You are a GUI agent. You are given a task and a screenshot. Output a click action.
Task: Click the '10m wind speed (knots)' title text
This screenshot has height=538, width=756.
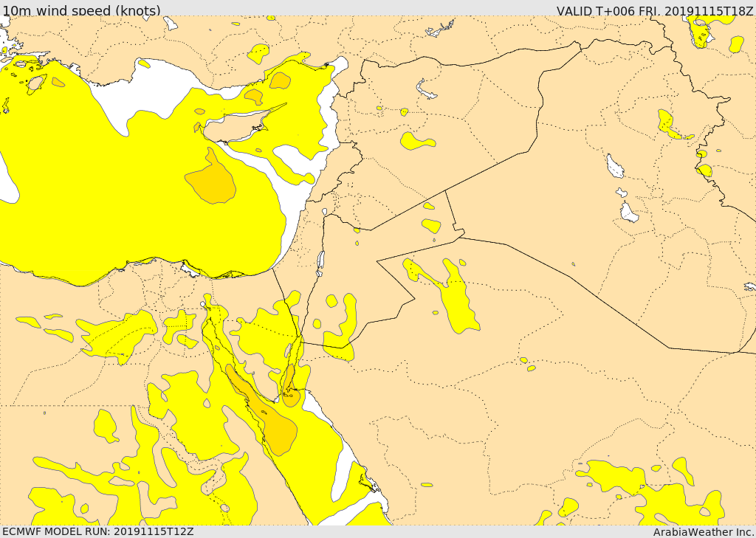click(81, 10)
